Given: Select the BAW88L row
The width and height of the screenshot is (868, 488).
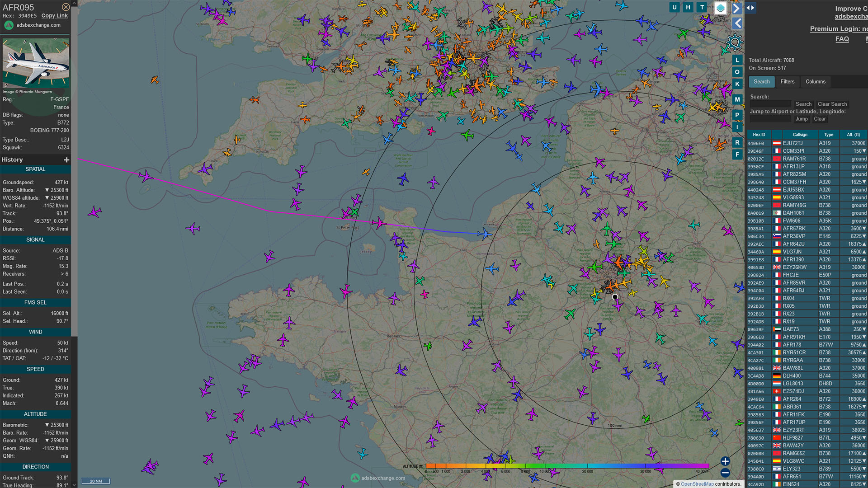Looking at the screenshot, I should pos(807,368).
